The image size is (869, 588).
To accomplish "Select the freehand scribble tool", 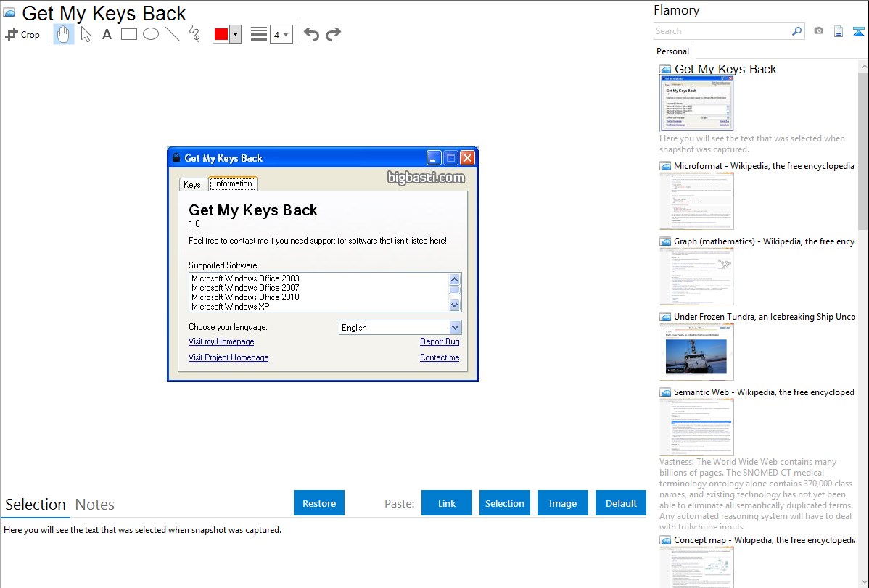I will coord(194,34).
